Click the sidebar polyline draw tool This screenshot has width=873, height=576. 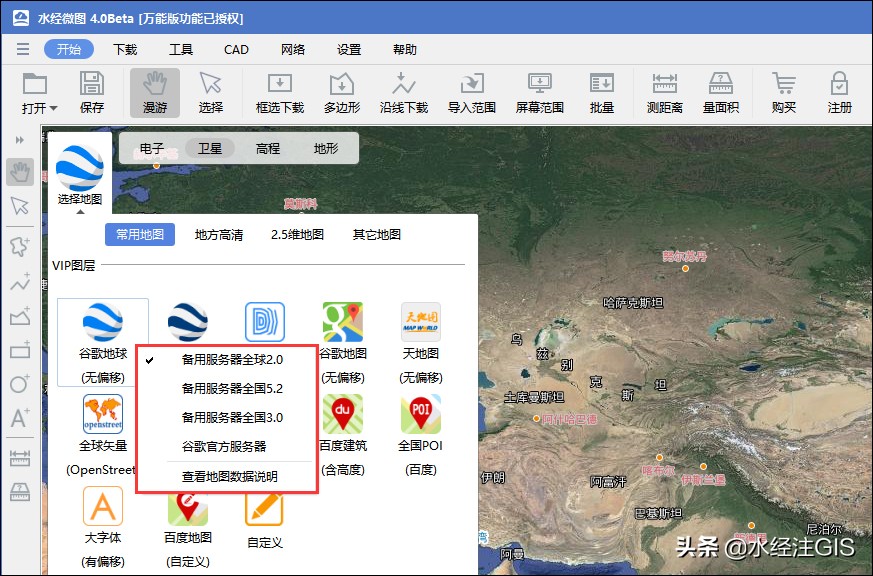(x=20, y=283)
